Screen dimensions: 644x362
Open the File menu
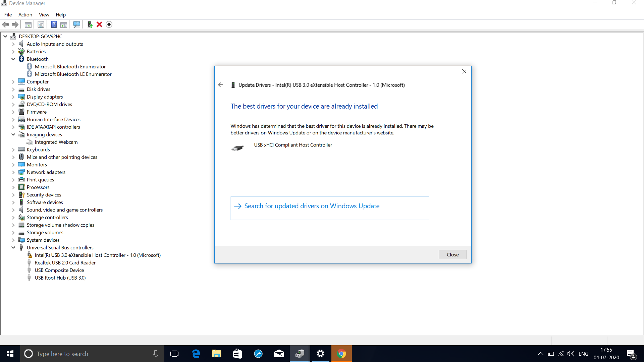click(x=8, y=15)
